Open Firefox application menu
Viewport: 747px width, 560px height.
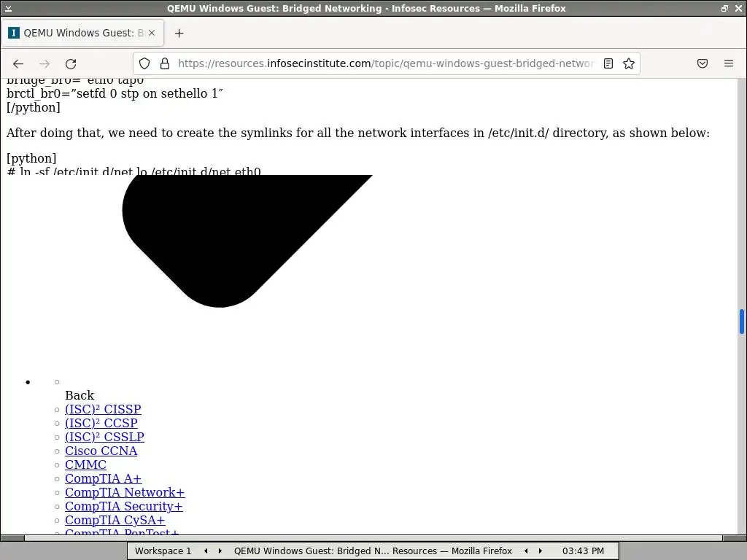click(729, 63)
